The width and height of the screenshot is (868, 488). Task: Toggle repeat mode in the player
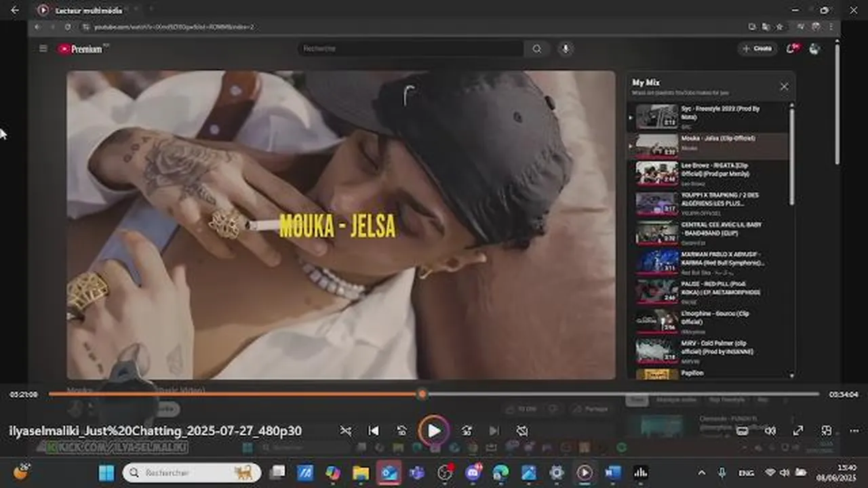click(522, 430)
